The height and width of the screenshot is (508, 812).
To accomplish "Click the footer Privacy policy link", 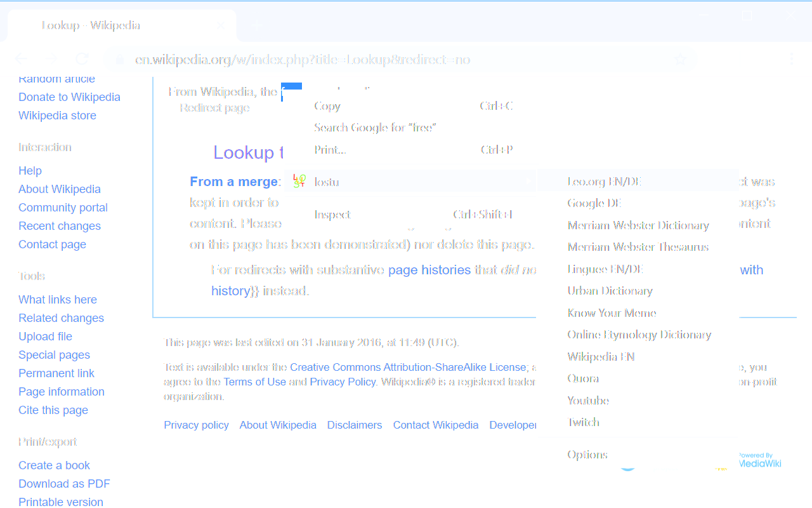I will click(x=197, y=425).
